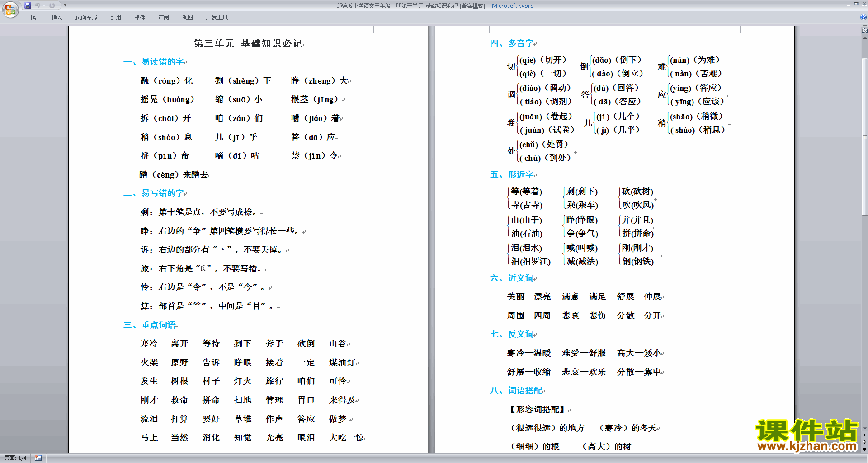Open the undo history dropdown arrow
This screenshot has width=868, height=463.
[44, 5]
